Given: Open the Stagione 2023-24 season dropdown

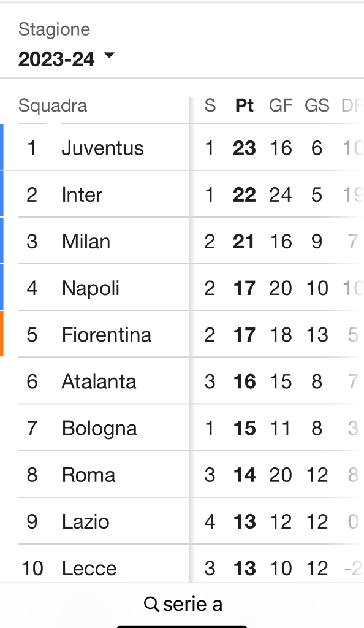Looking at the screenshot, I should click(66, 59).
